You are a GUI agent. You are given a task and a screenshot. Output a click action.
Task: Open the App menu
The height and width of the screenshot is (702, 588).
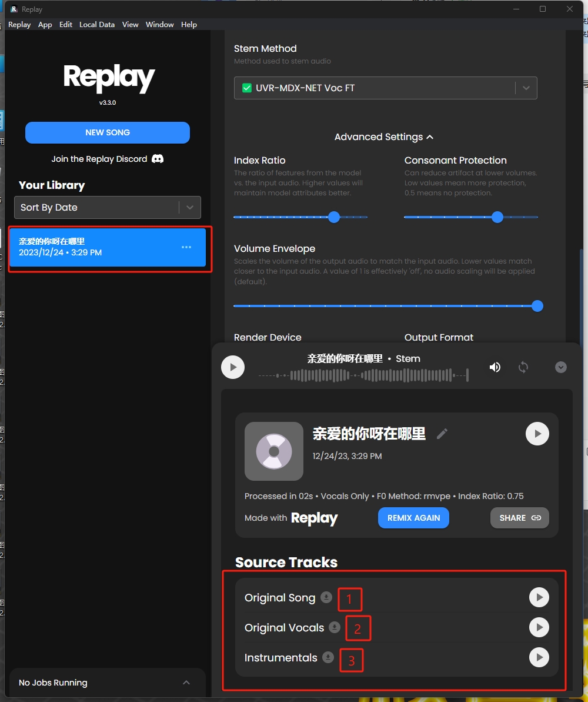tap(45, 25)
